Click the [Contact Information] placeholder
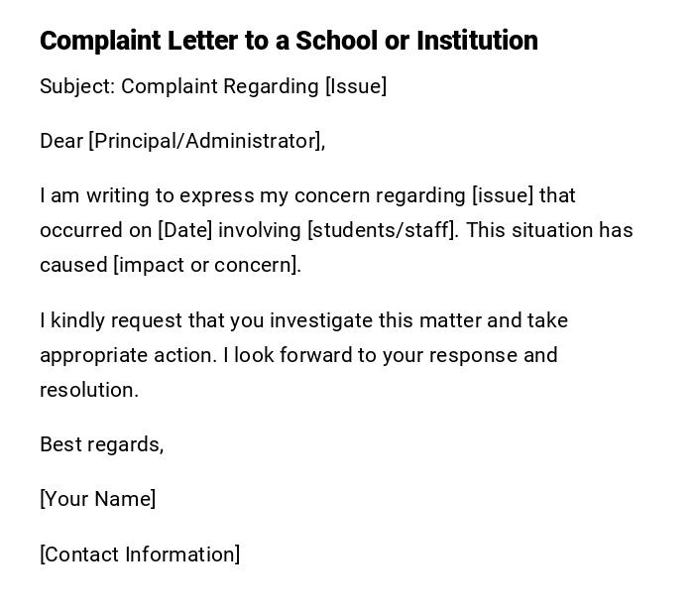The image size is (694, 616). pos(140,554)
